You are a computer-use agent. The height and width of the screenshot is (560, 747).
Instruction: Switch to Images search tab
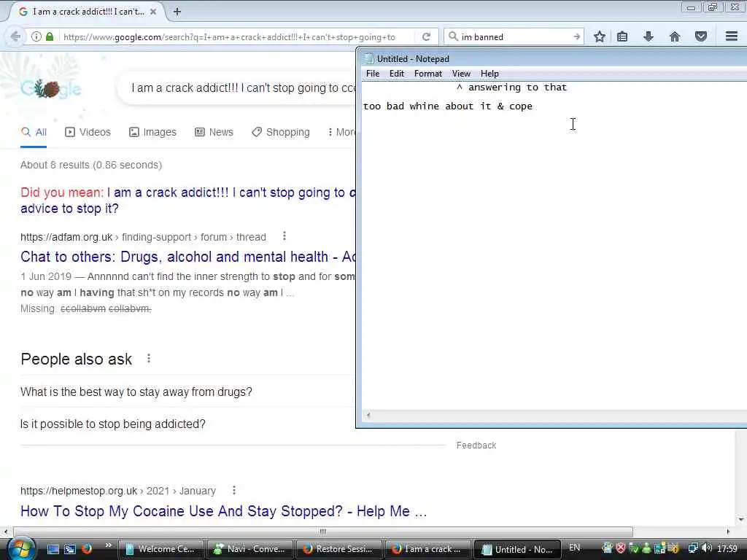pyautogui.click(x=152, y=132)
